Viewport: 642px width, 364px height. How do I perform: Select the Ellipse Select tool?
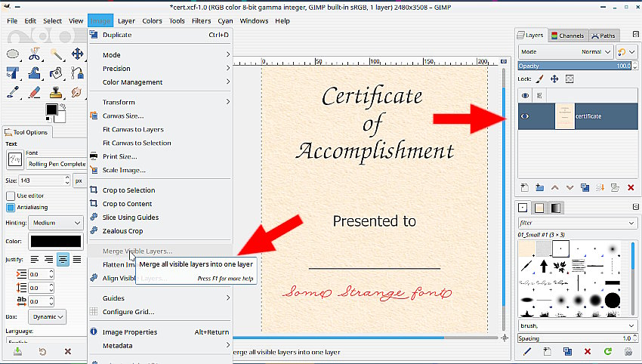point(13,54)
